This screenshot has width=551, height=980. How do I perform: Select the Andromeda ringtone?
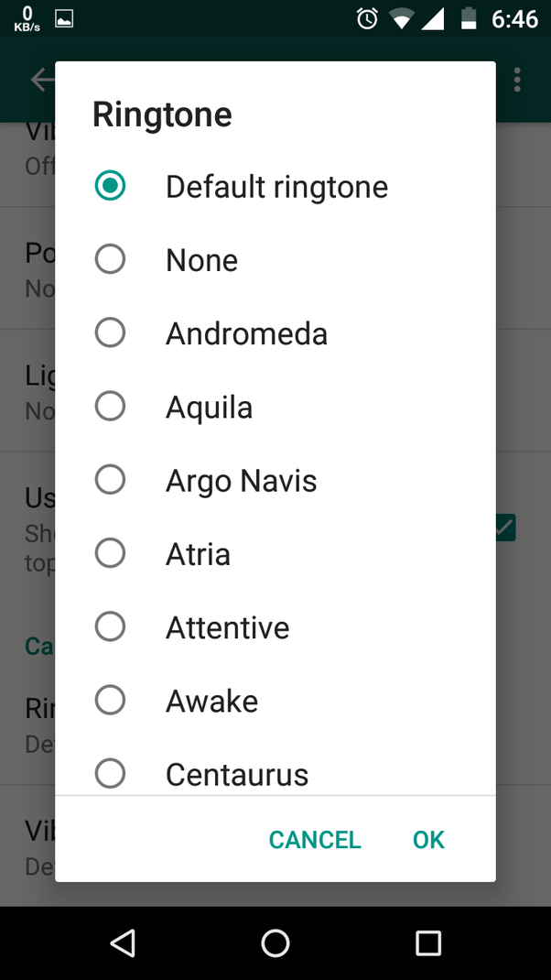coord(111,332)
